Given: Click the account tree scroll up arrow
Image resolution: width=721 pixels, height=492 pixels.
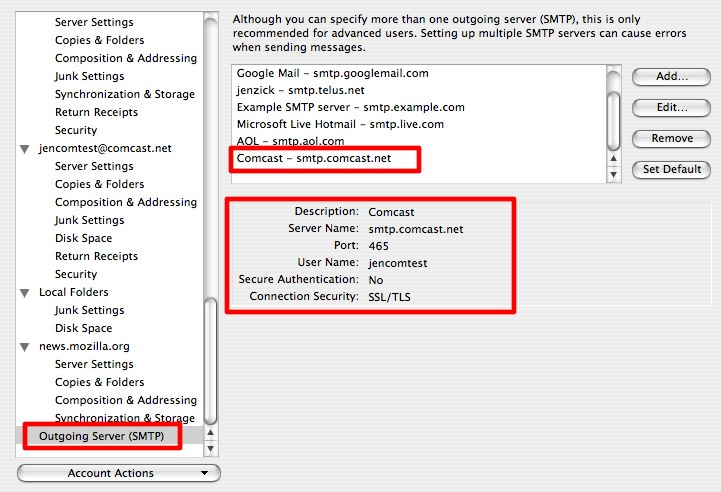Looking at the screenshot, I should point(210,433).
